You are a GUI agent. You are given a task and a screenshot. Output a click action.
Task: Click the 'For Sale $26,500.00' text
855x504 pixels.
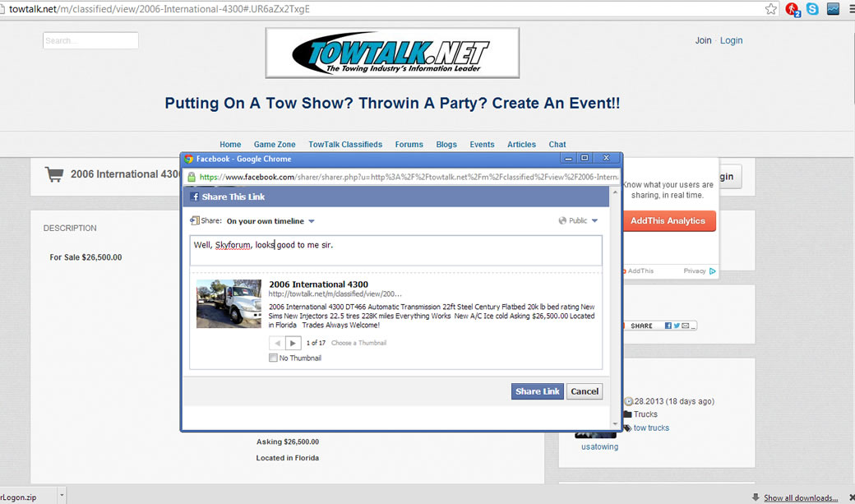pyautogui.click(x=85, y=257)
